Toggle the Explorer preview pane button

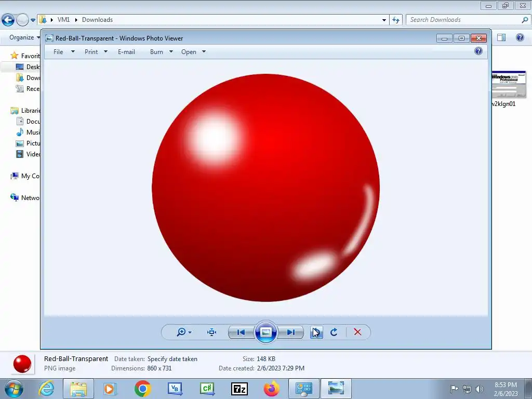[501, 37]
